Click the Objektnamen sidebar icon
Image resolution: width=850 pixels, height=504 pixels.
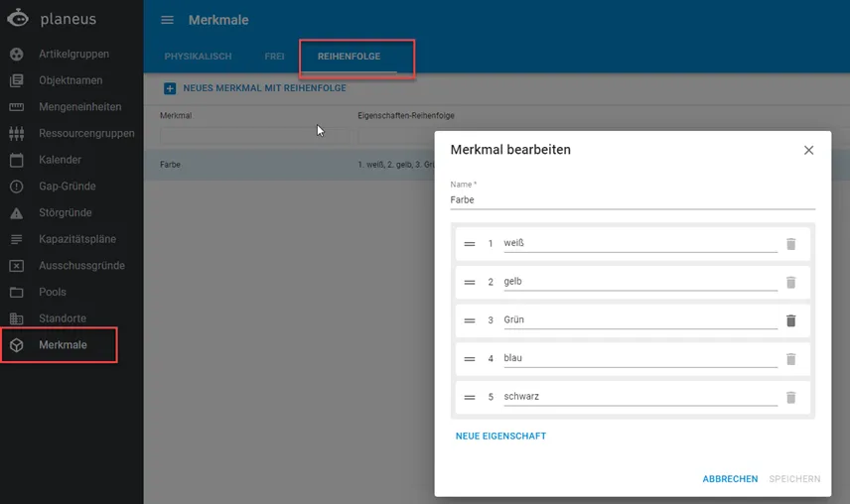click(x=17, y=80)
